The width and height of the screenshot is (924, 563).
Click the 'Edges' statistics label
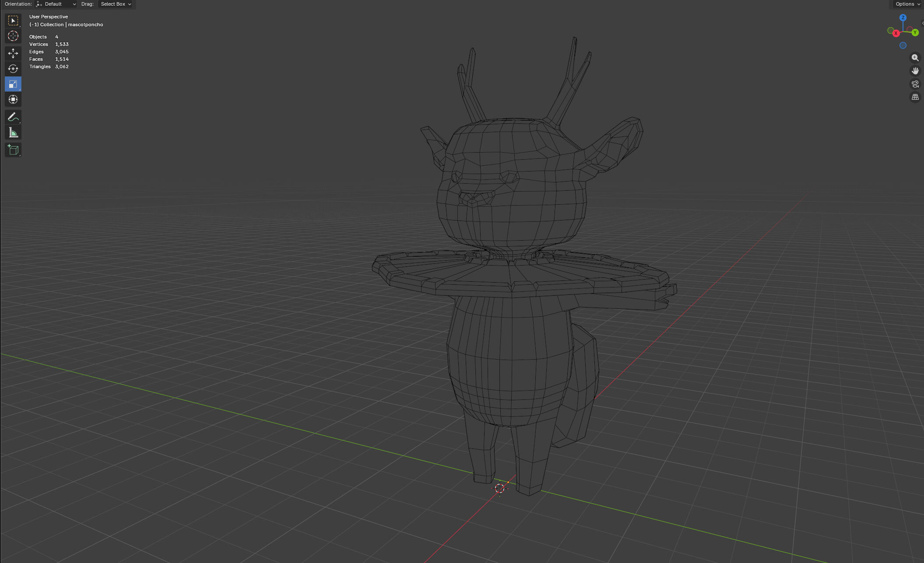coord(36,52)
